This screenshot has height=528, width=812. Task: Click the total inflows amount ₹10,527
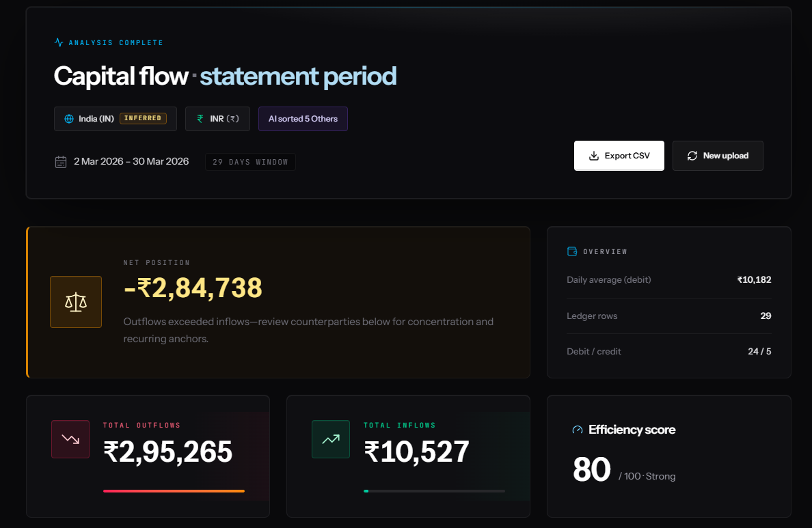click(x=416, y=452)
